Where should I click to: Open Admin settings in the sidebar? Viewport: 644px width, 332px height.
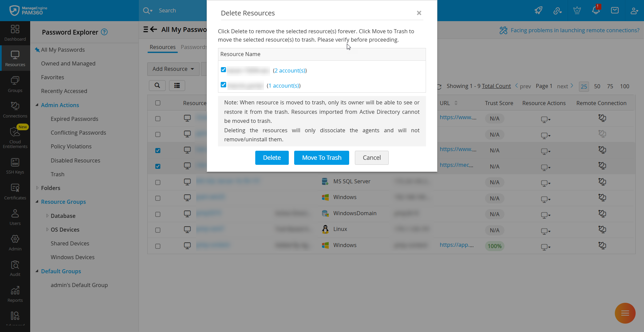tap(15, 243)
